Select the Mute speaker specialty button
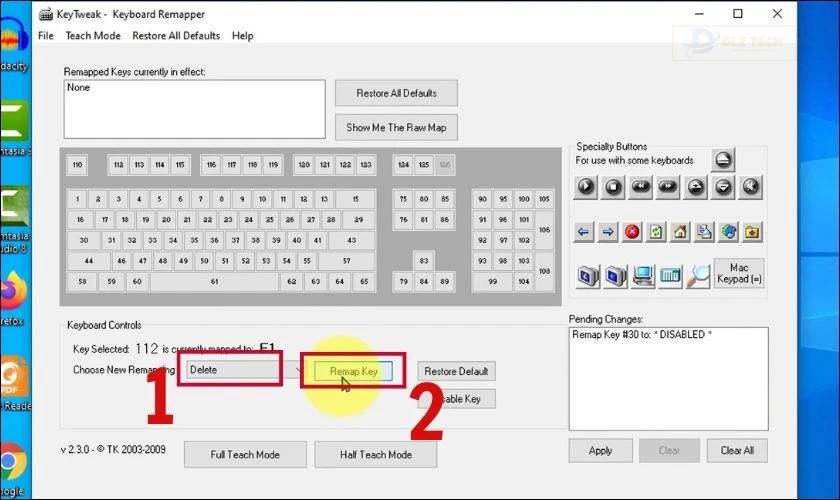Viewport: 840px width, 500px height. (750, 187)
